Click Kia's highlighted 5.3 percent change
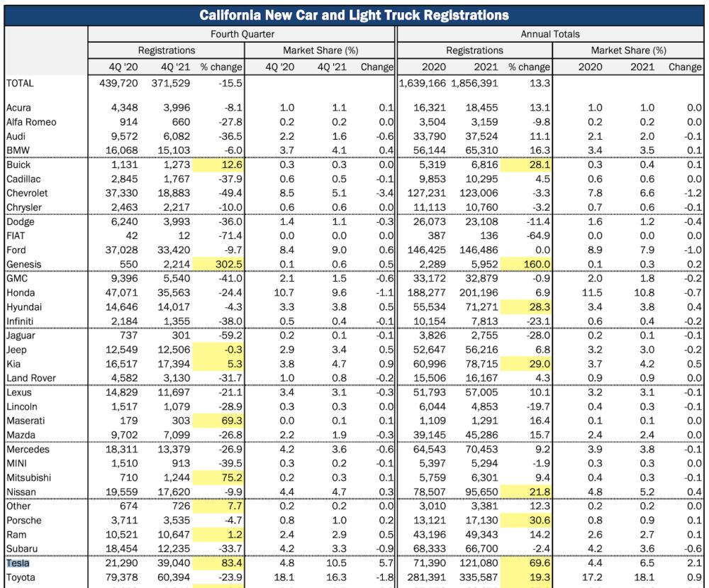The width and height of the screenshot is (709, 588). pos(218,364)
